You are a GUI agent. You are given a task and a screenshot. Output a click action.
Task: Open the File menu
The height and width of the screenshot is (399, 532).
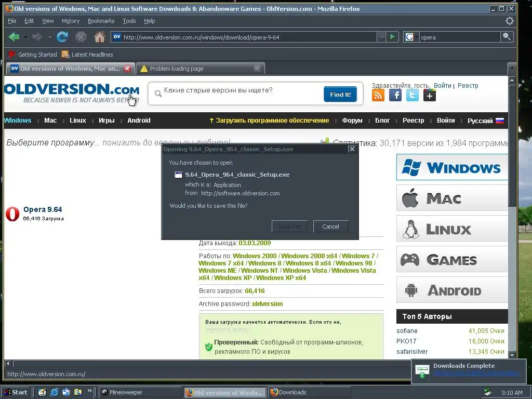pyautogui.click(x=12, y=21)
